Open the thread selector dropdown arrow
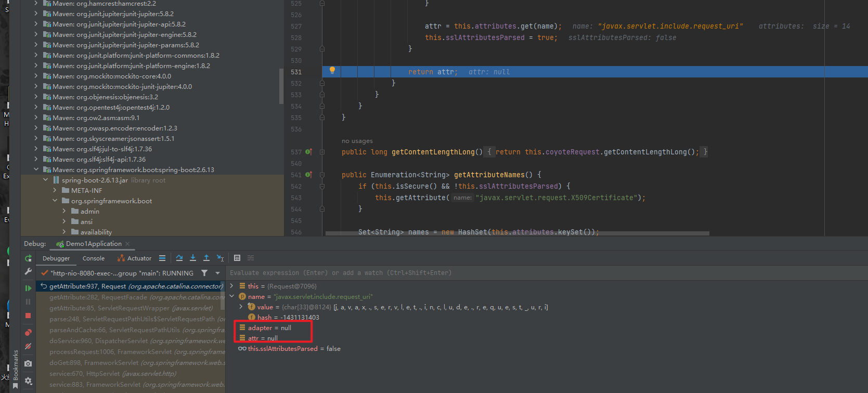Viewport: 868px width, 393px height. [217, 273]
